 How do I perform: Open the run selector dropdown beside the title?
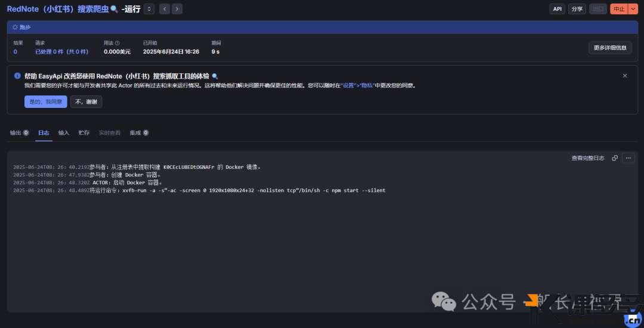click(148, 9)
